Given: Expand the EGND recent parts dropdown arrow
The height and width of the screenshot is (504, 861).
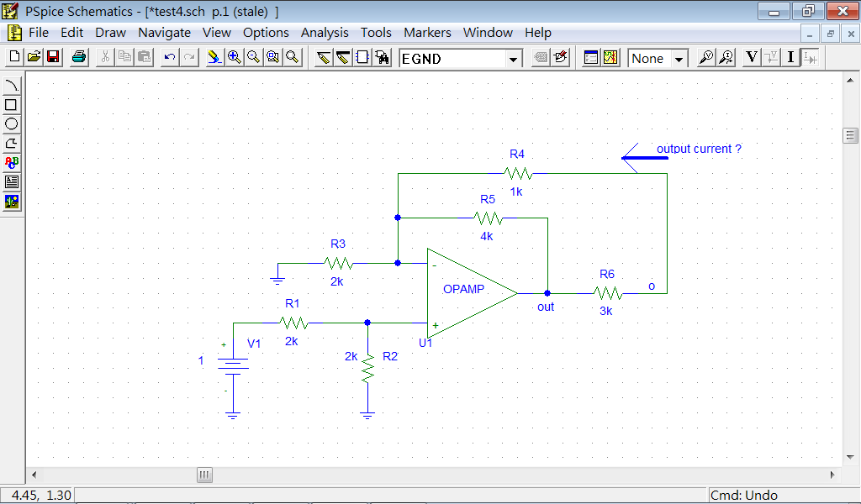Looking at the screenshot, I should (x=514, y=59).
